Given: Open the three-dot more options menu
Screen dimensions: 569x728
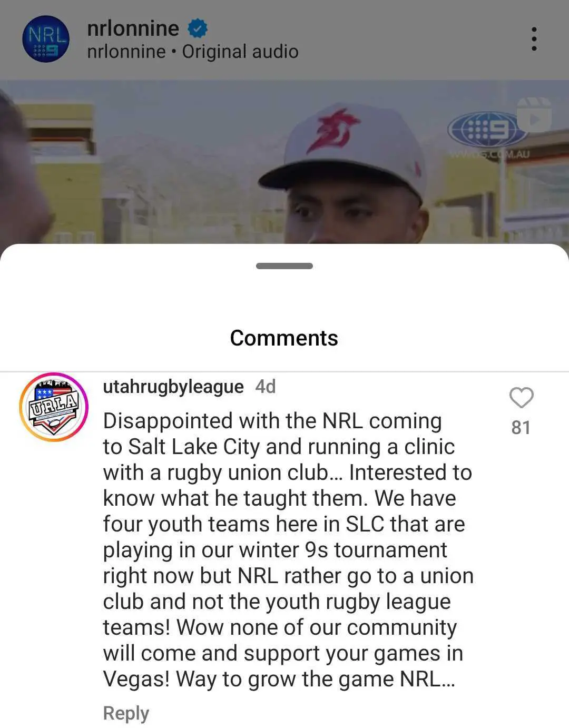Looking at the screenshot, I should tap(534, 39).
